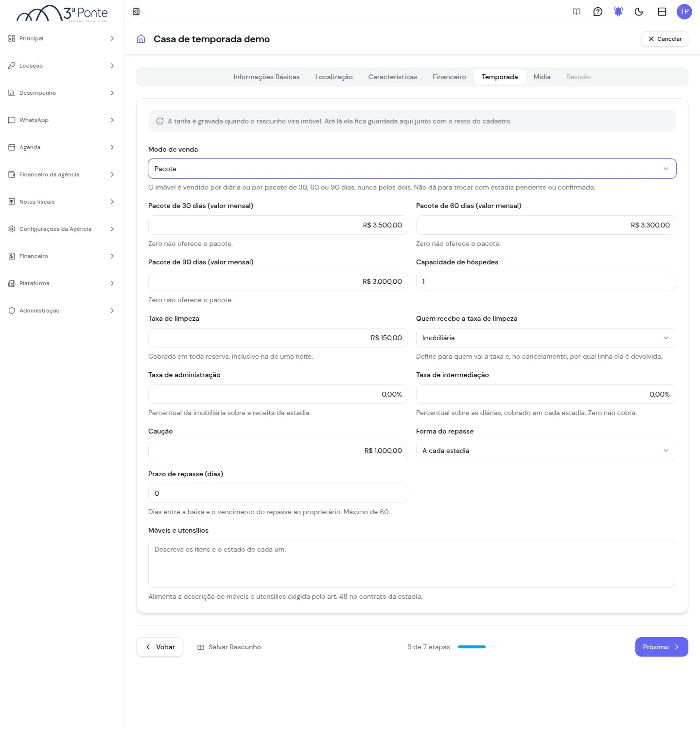Click the Voltar button
This screenshot has height=729, width=700.
(159, 647)
